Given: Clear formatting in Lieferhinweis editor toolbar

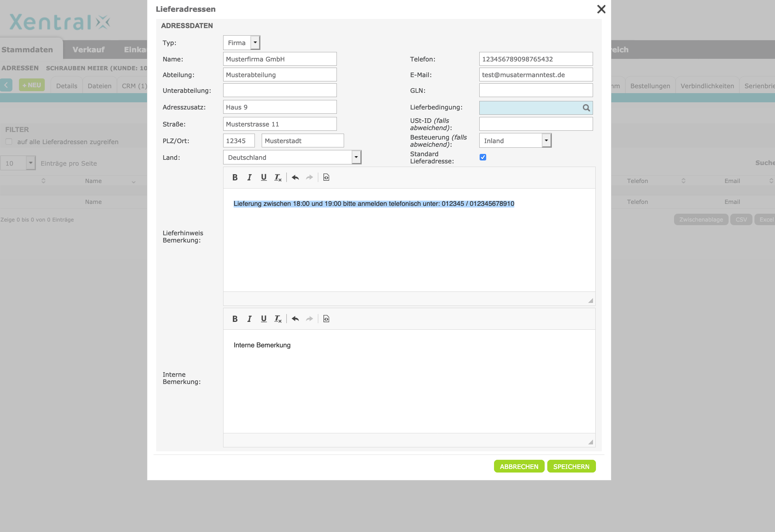Looking at the screenshot, I should click(x=278, y=177).
